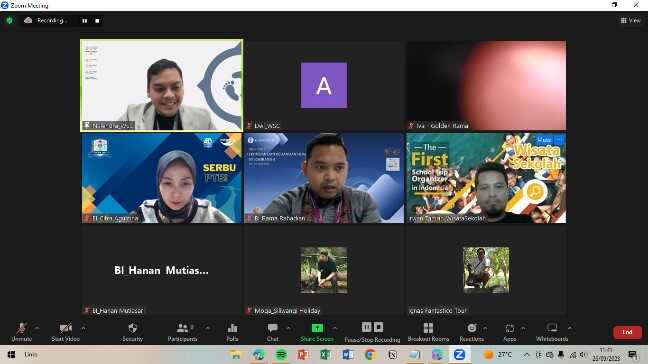Click the green Share Screen button
Screen dimensions: 648x364
pos(317,332)
